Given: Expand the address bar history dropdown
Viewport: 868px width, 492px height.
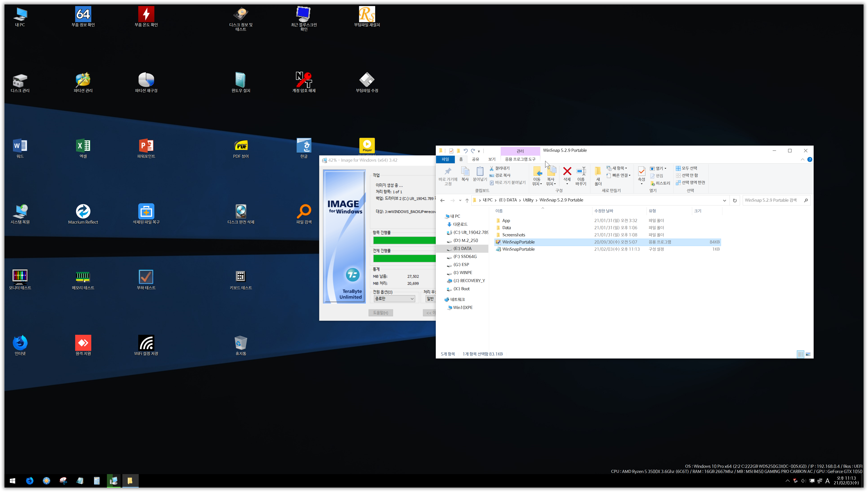Looking at the screenshot, I should click(x=724, y=200).
